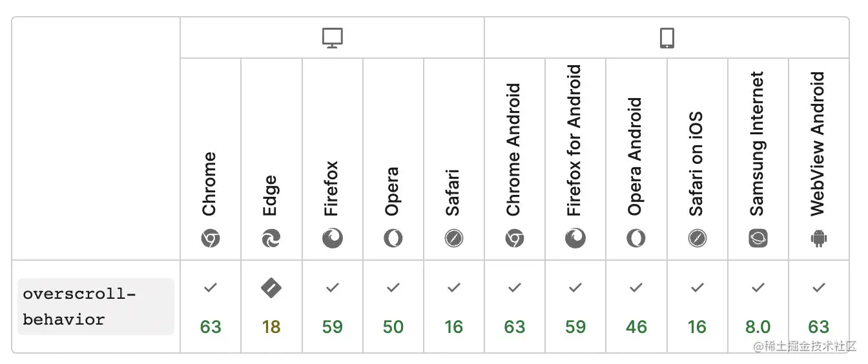Click the Safari desktop compass icon
The width and height of the screenshot is (868, 364).
pyautogui.click(x=454, y=239)
